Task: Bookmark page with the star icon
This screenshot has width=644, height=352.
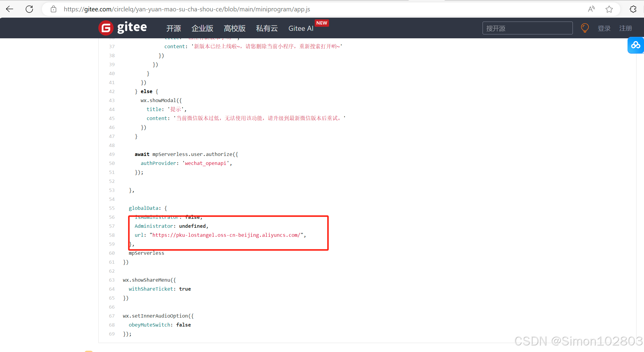Action: tap(609, 9)
